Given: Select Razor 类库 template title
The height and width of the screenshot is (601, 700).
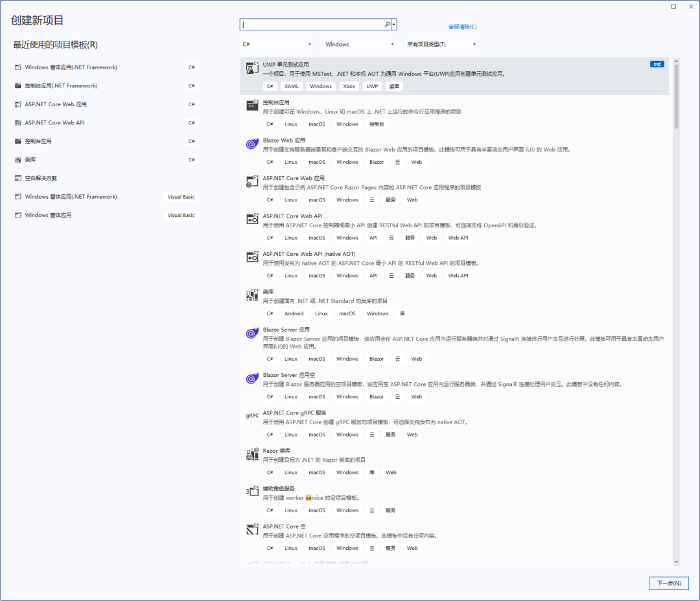Looking at the screenshot, I should pyautogui.click(x=276, y=451).
